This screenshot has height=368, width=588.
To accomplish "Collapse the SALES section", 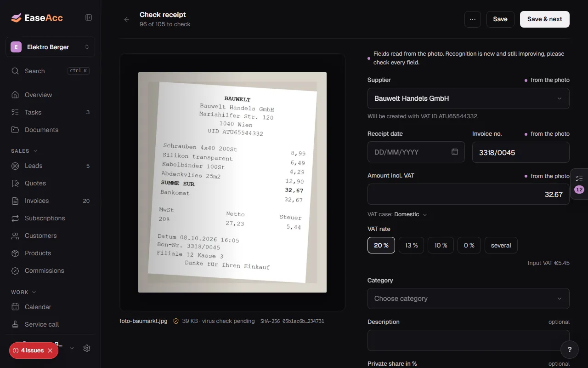I will click(x=24, y=151).
